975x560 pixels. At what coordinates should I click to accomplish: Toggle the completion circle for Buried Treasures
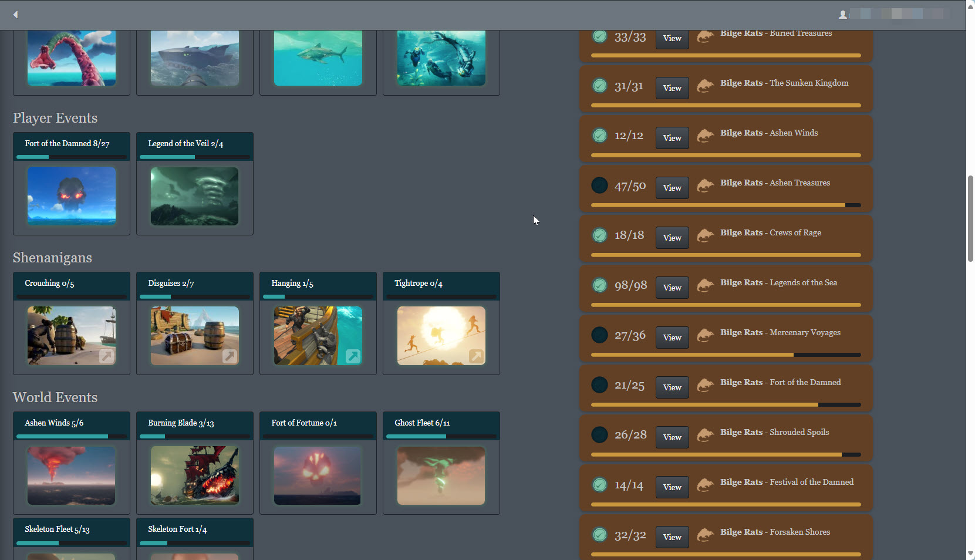tap(599, 36)
